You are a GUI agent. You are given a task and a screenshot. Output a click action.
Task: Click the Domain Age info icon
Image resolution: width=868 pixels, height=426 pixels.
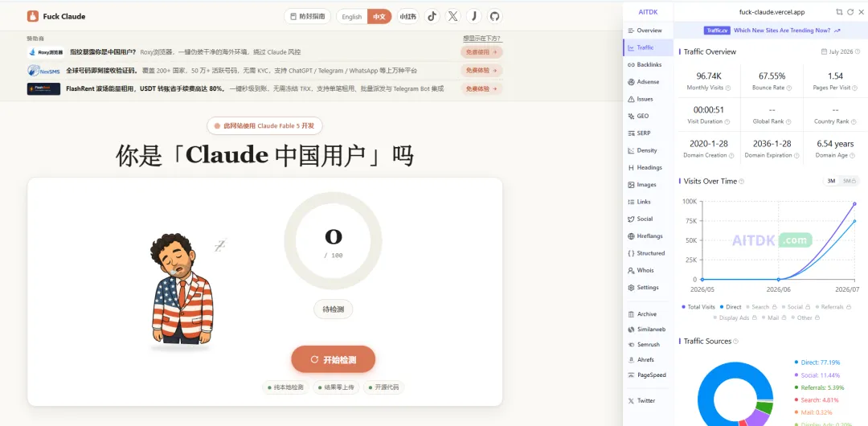tap(853, 156)
